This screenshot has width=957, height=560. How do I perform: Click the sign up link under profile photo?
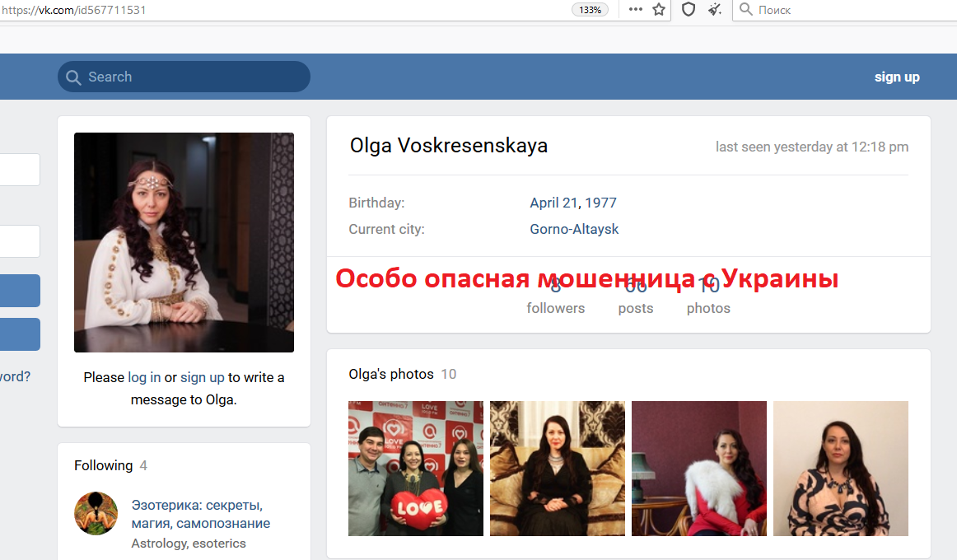coord(202,377)
